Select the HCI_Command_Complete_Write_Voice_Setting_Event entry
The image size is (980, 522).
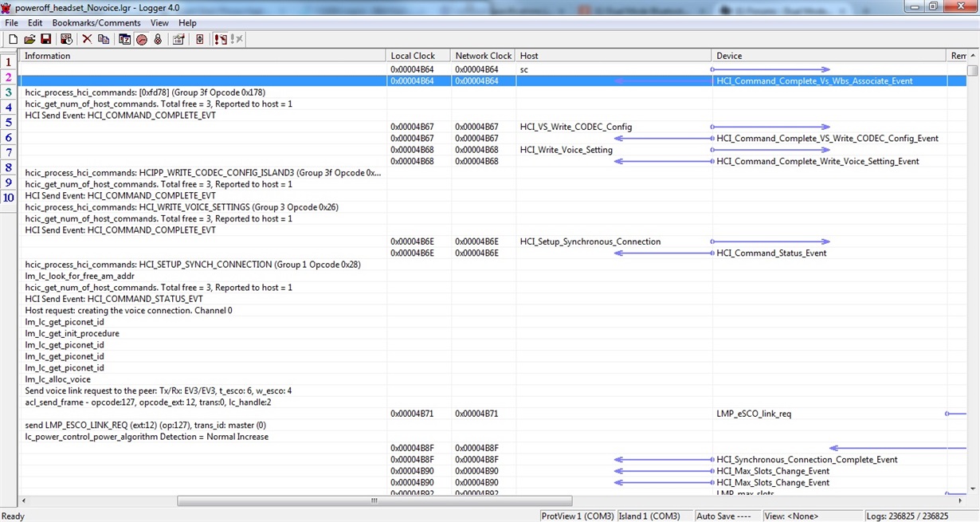(x=817, y=161)
